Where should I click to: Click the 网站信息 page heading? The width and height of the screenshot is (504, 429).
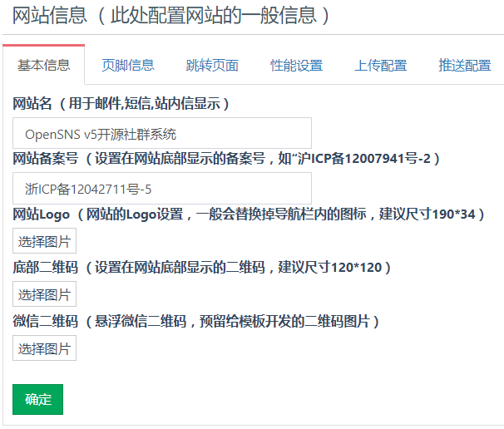(171, 15)
